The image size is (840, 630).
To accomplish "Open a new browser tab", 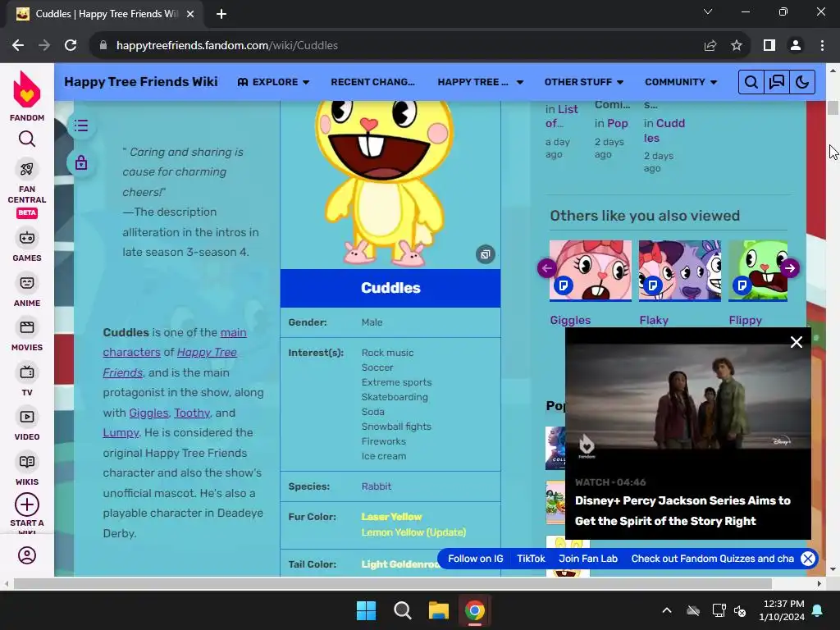I will (221, 14).
